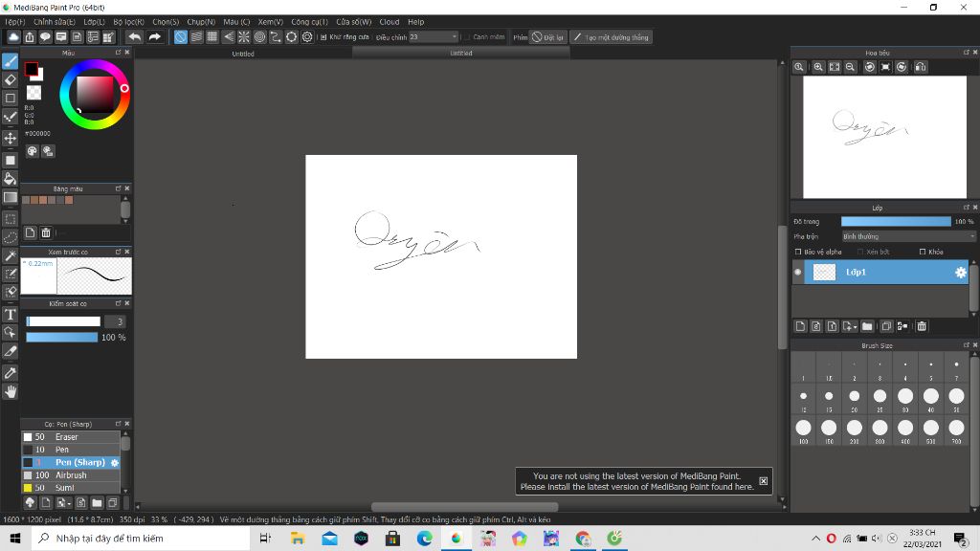Open Lớp1 layer settings gear
980x551 pixels.
(961, 273)
